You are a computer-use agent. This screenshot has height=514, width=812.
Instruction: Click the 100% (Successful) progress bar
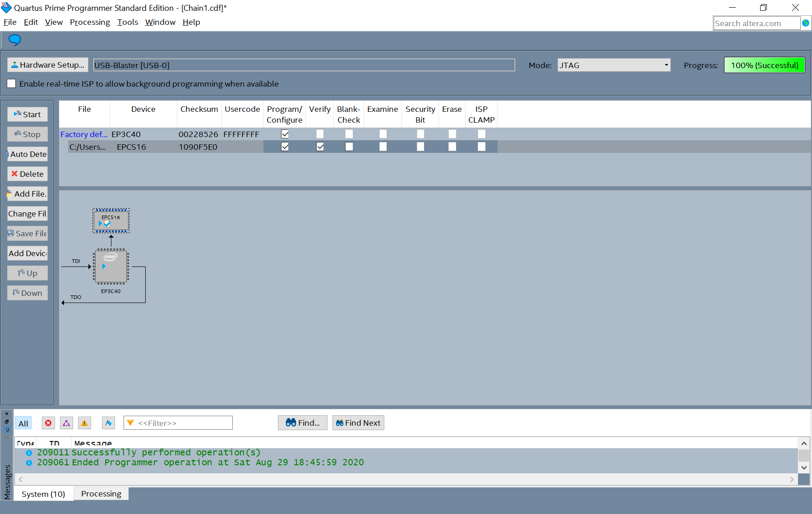click(765, 65)
